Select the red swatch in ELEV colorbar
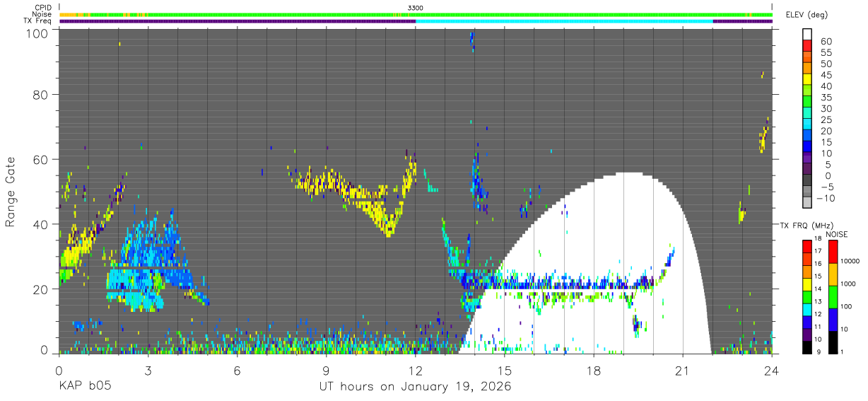This screenshot has width=868, height=401. (807, 46)
